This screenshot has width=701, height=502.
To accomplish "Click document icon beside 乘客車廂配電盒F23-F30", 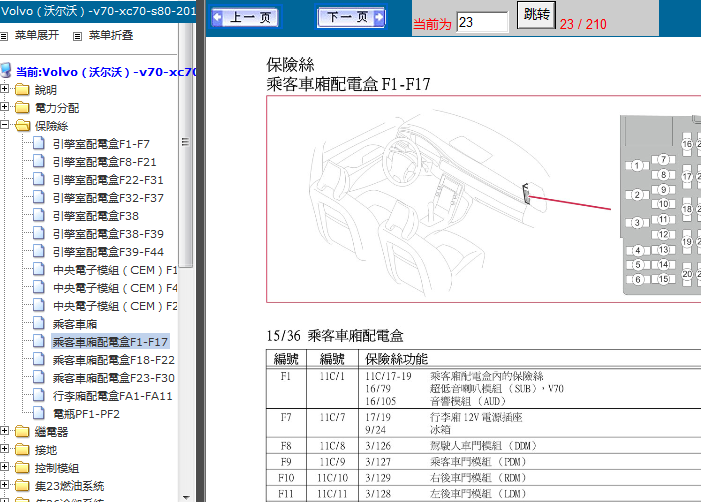I will point(39,377).
